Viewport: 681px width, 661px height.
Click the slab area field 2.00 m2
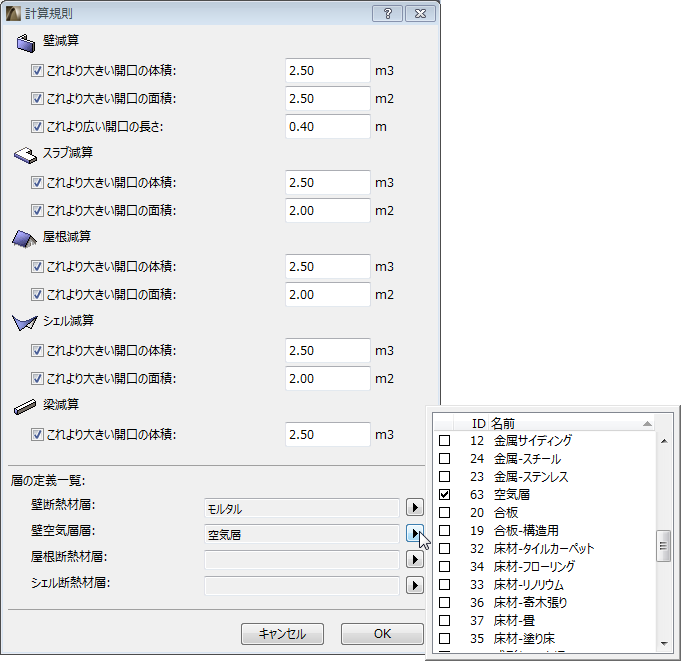[328, 211]
